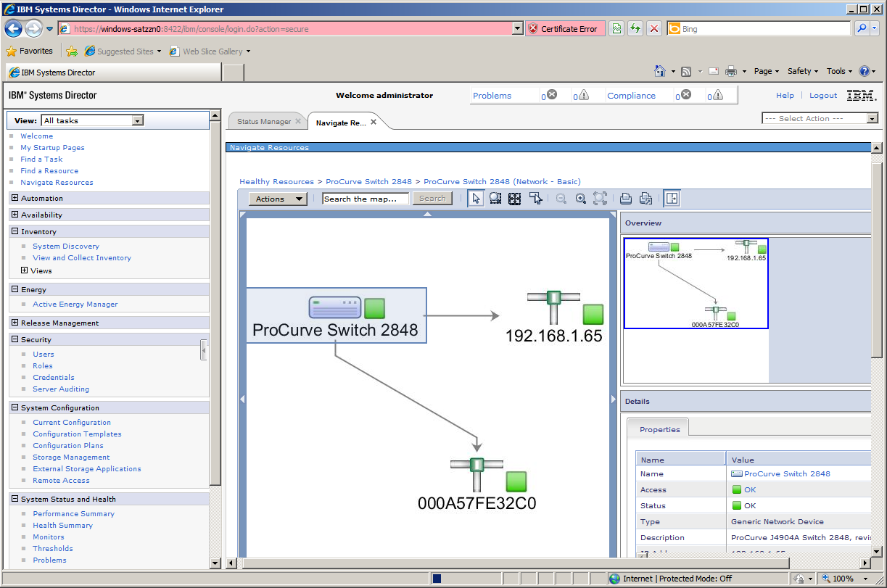Click the Help link in header
Image resolution: width=887 pixels, height=588 pixels.
785,96
